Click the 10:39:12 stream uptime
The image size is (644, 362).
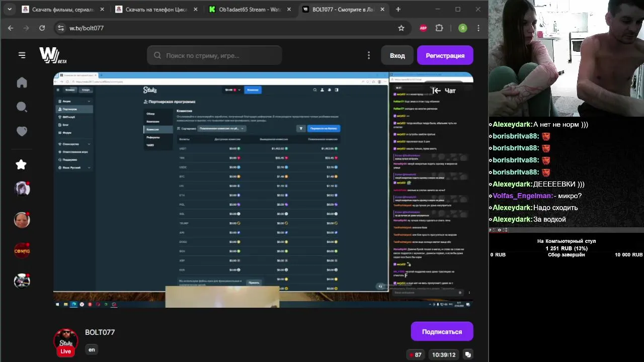point(443,354)
